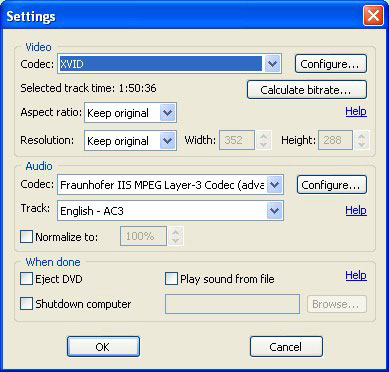Dismiss the dialog with Cancel

click(x=286, y=347)
